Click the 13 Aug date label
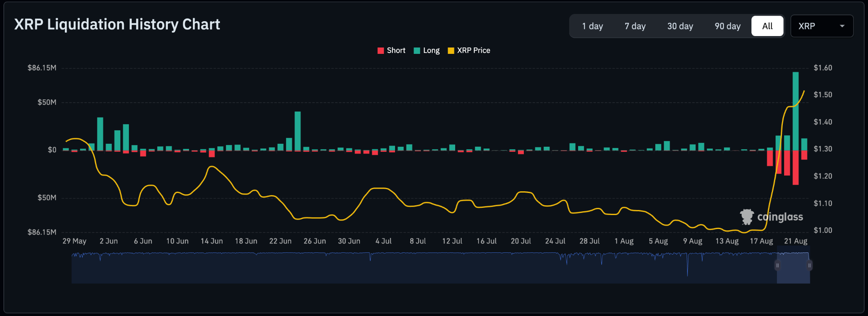Viewport: 868px width, 316px height. [727, 241]
